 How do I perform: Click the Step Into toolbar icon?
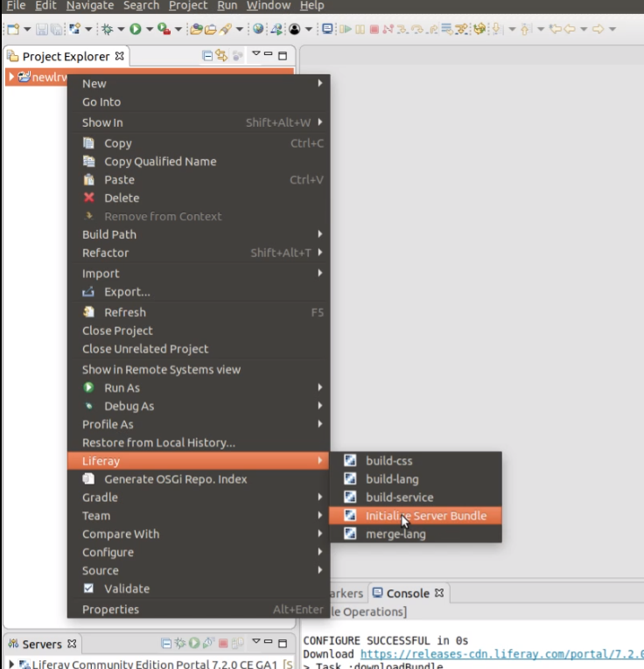[402, 29]
